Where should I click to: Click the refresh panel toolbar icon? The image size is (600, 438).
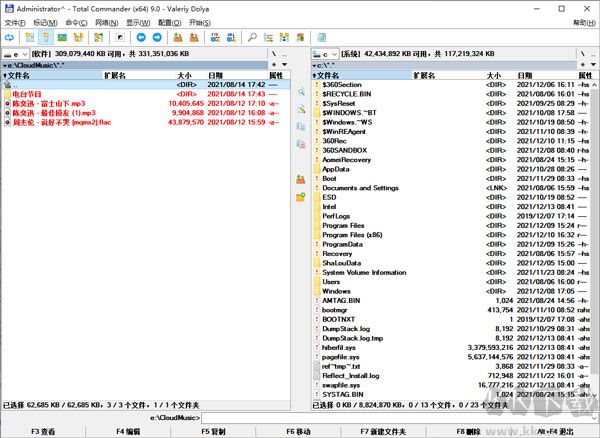click(9, 37)
